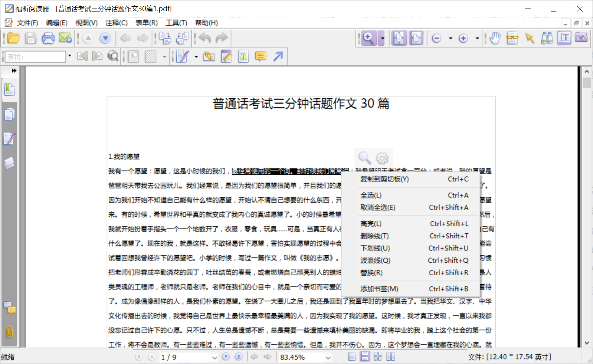
Task: Click the vertical scrollbar thumb
Action: click(587, 83)
